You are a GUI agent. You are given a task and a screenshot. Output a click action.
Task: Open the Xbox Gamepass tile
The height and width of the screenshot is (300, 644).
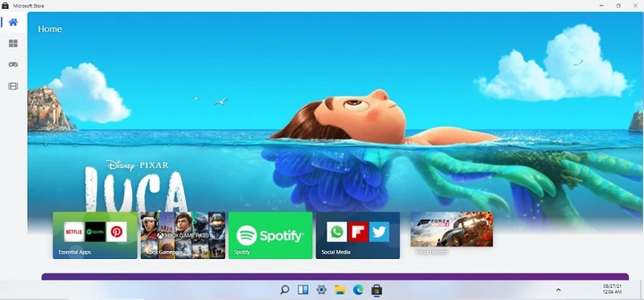coord(183,235)
